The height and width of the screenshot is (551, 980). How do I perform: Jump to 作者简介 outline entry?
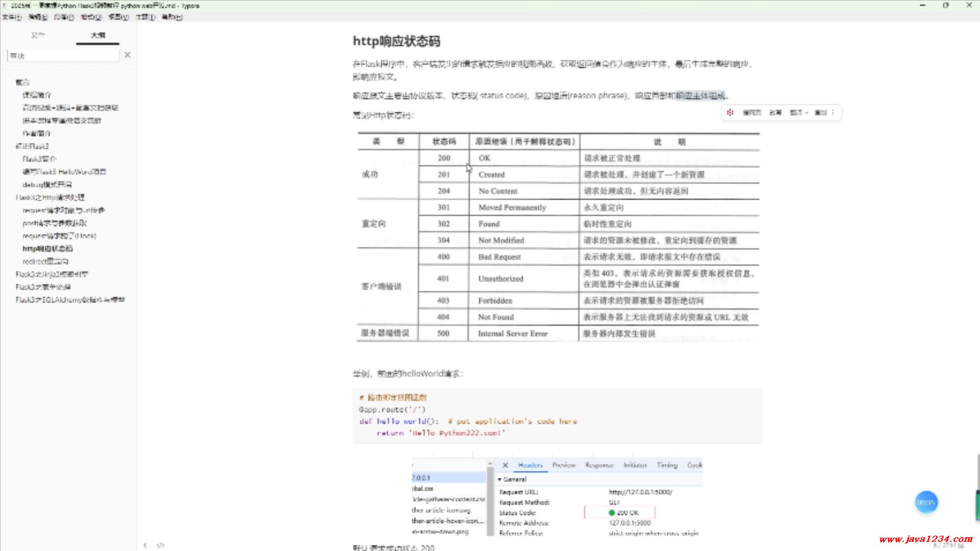pyautogui.click(x=37, y=133)
